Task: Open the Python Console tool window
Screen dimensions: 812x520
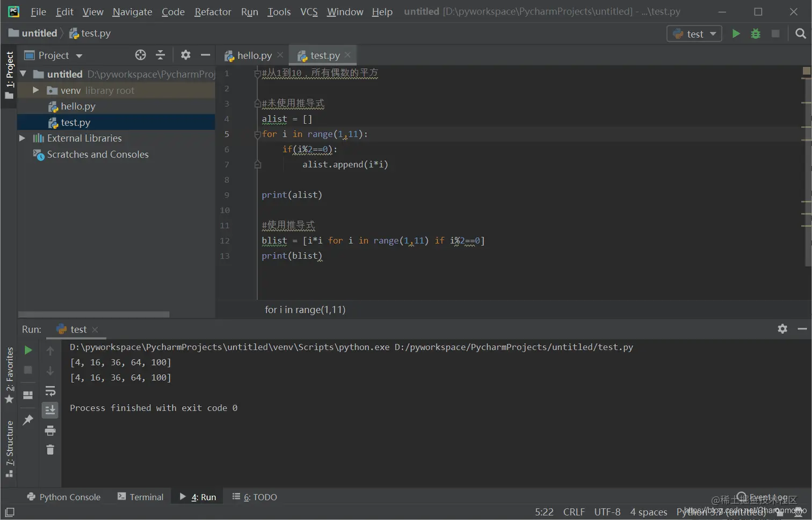Action: pyautogui.click(x=63, y=497)
